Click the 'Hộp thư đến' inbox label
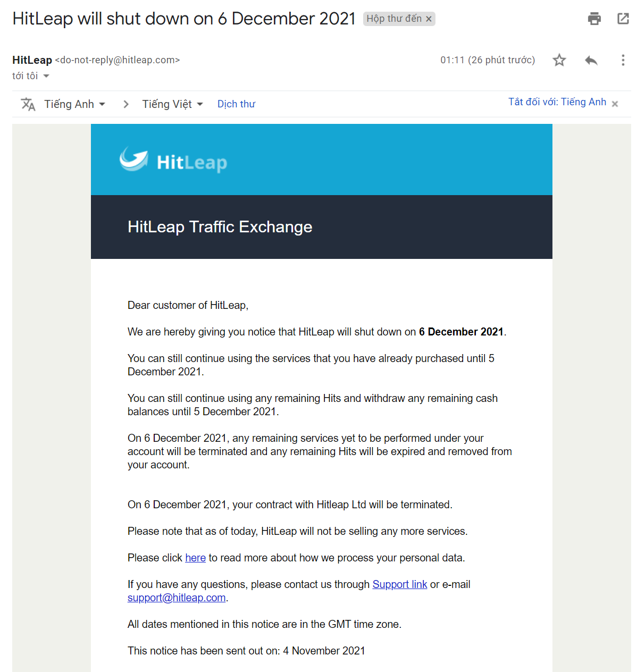 click(393, 19)
